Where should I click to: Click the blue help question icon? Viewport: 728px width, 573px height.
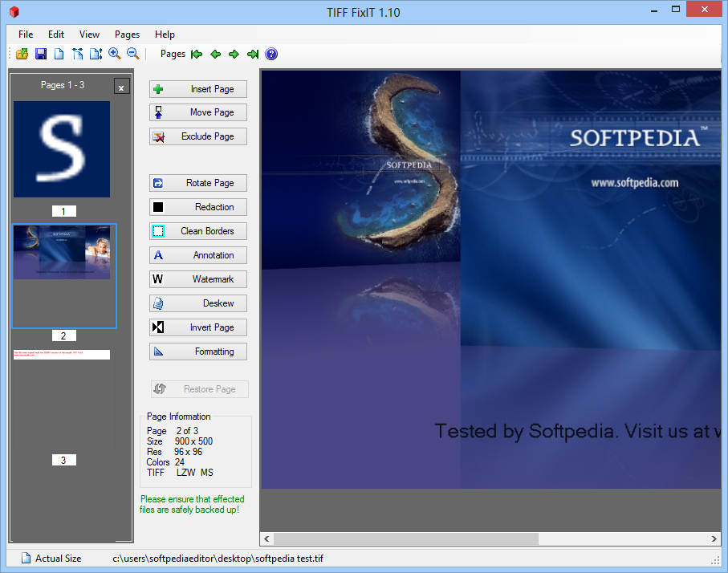click(x=271, y=55)
